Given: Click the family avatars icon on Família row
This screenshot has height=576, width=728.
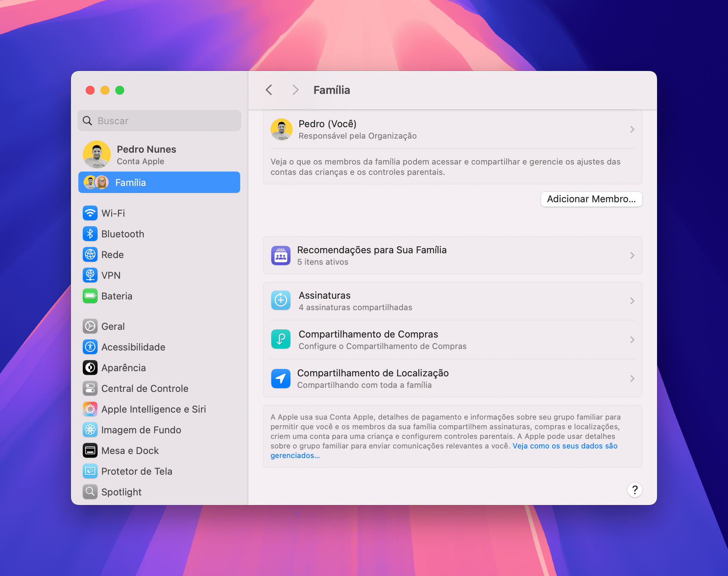Looking at the screenshot, I should (96, 183).
